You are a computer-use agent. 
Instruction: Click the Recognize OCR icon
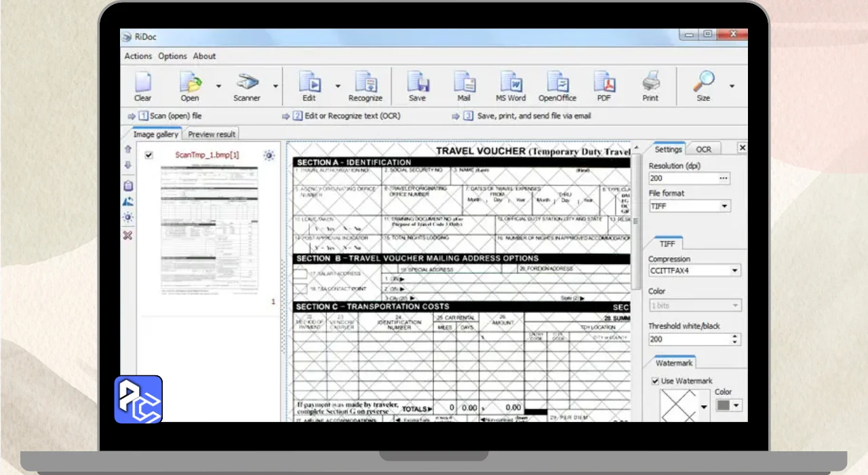coord(366,82)
